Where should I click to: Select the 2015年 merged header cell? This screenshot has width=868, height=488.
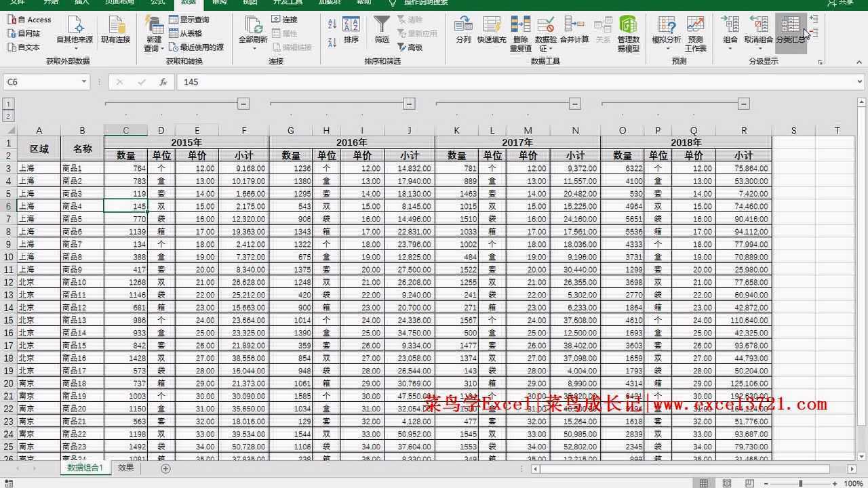186,142
